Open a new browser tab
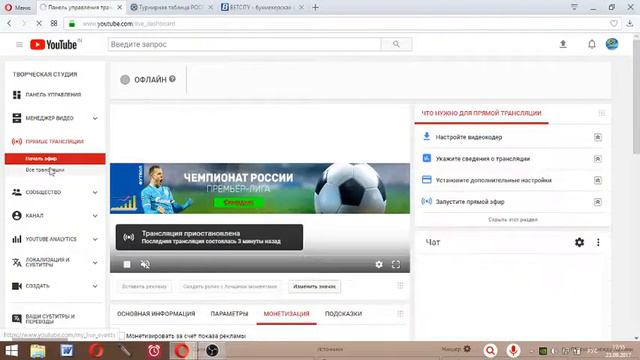640x360 pixels. 315,7
